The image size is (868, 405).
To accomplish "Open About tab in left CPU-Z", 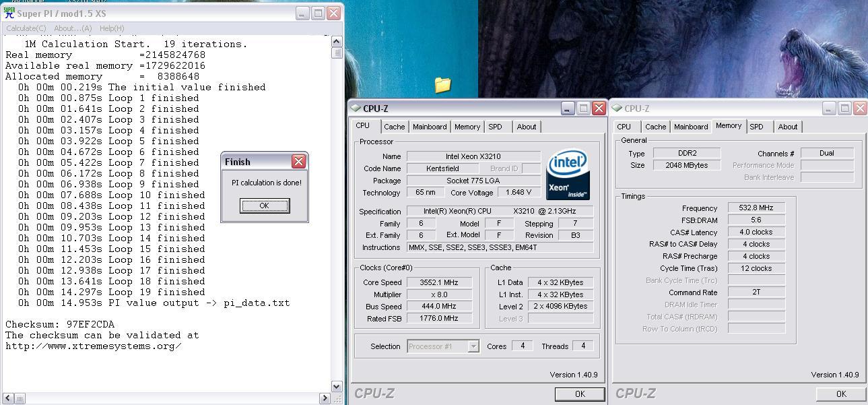I will point(527,127).
